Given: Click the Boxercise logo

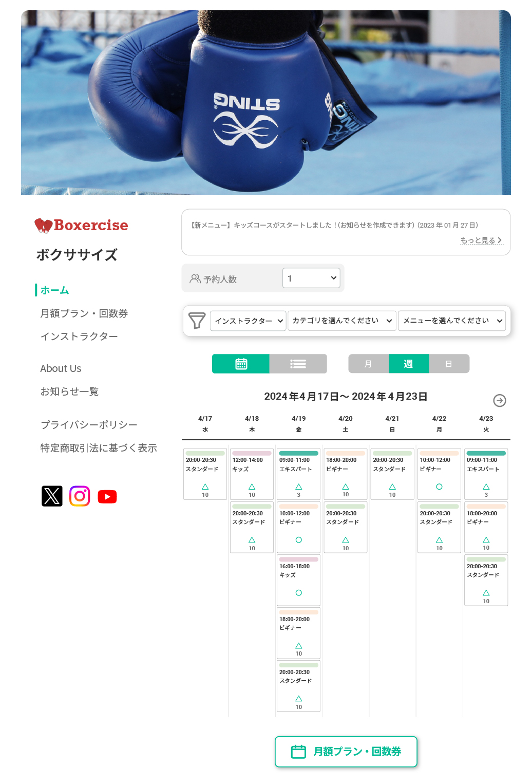Looking at the screenshot, I should 81,225.
